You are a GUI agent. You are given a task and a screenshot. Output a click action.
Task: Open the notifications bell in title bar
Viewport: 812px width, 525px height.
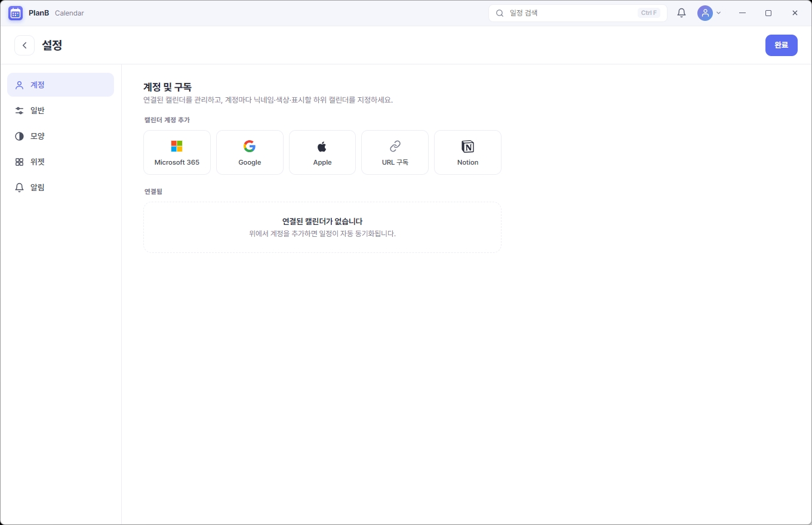(681, 13)
